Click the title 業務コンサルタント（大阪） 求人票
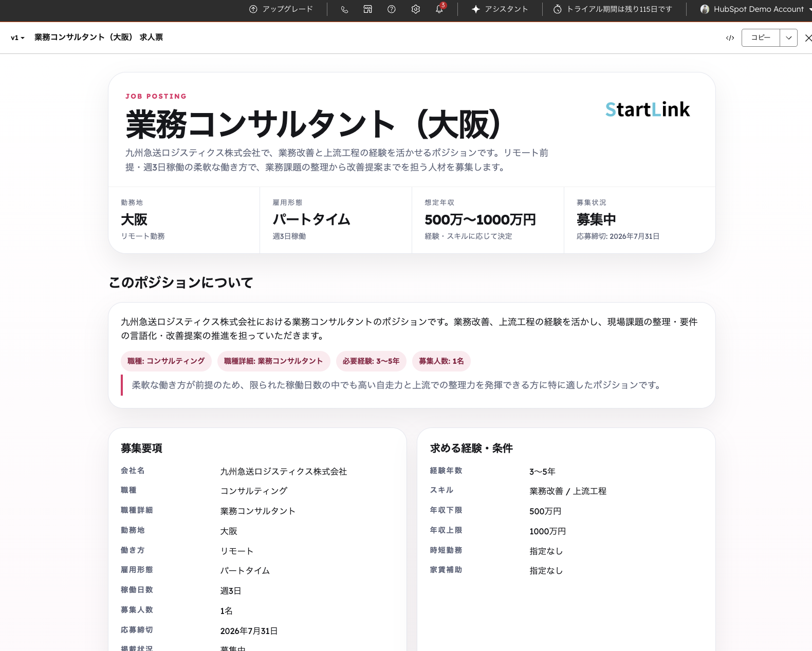 pyautogui.click(x=99, y=38)
